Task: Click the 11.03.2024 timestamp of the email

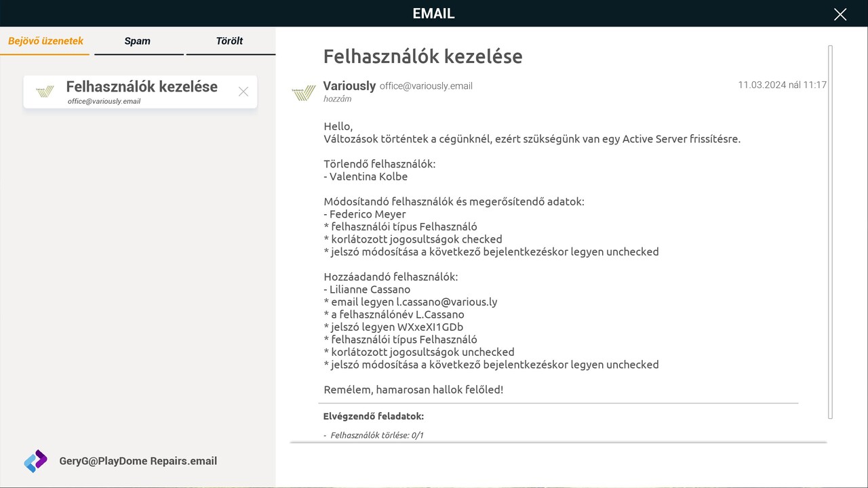Action: (782, 85)
